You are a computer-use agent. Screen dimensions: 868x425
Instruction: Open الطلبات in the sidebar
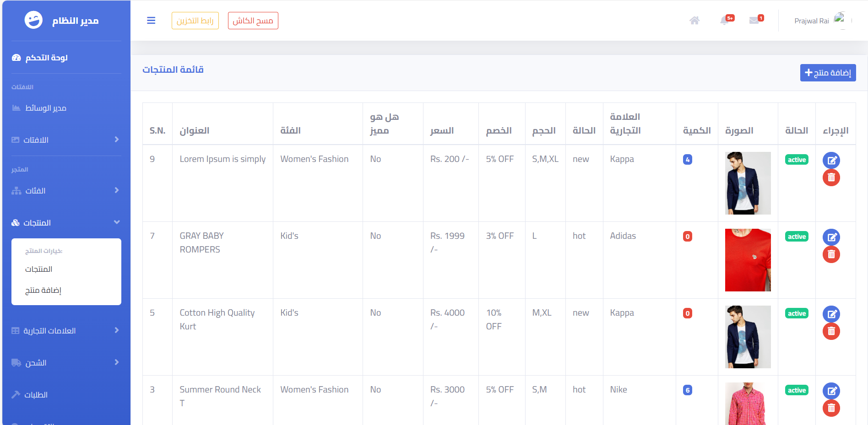[36, 395]
